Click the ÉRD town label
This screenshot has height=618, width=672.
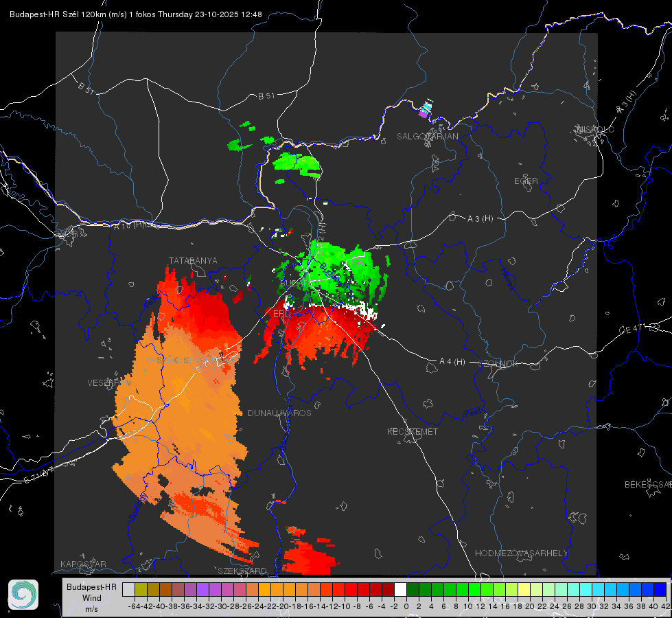pos(281,314)
